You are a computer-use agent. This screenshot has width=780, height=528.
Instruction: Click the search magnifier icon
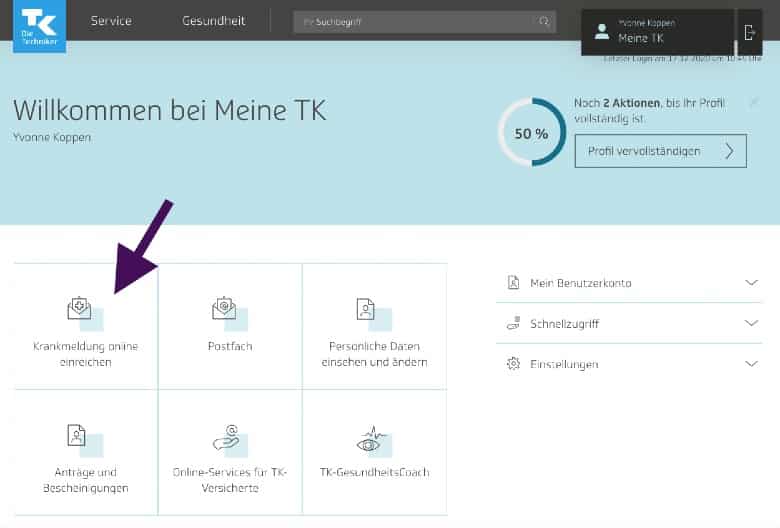pos(543,21)
